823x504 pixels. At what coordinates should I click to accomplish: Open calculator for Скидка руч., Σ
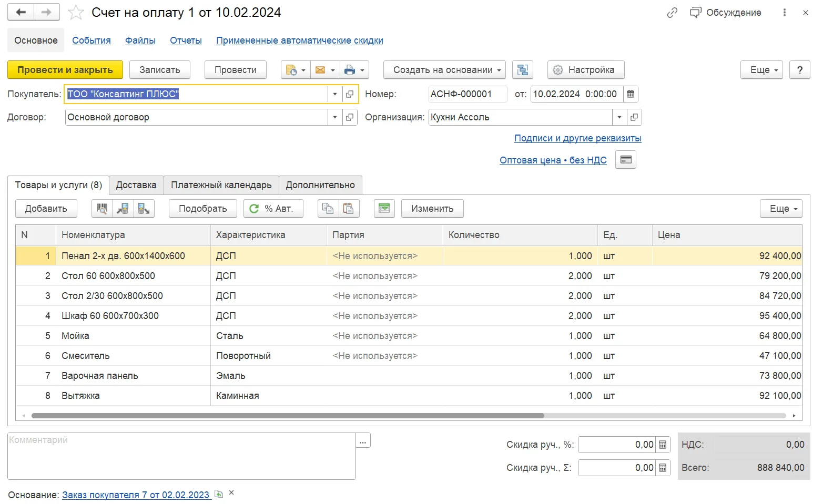tap(663, 468)
